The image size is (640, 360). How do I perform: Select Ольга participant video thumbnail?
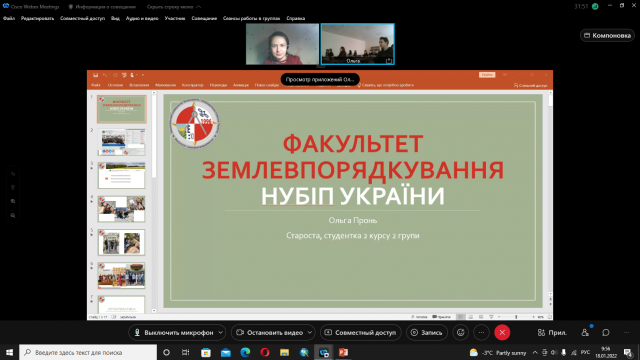point(358,44)
